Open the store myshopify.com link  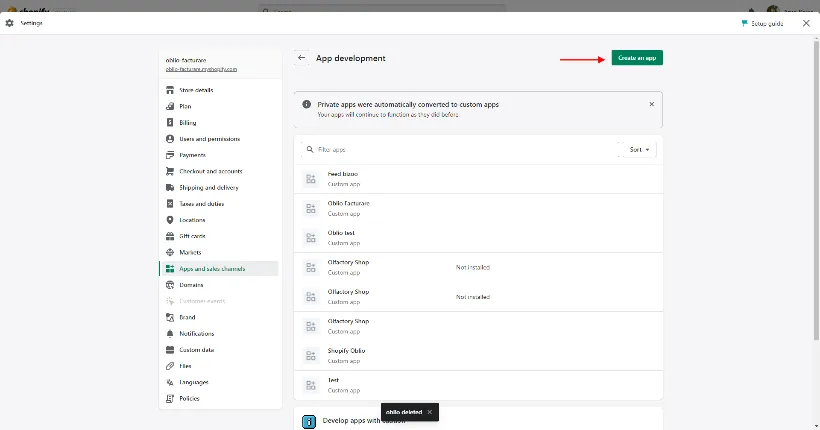(201, 69)
